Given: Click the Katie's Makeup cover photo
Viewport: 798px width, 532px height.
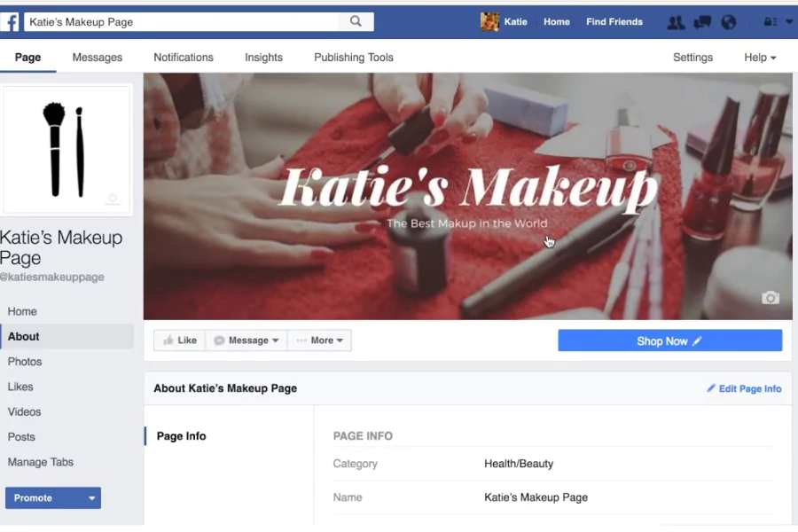Looking at the screenshot, I should [x=467, y=196].
